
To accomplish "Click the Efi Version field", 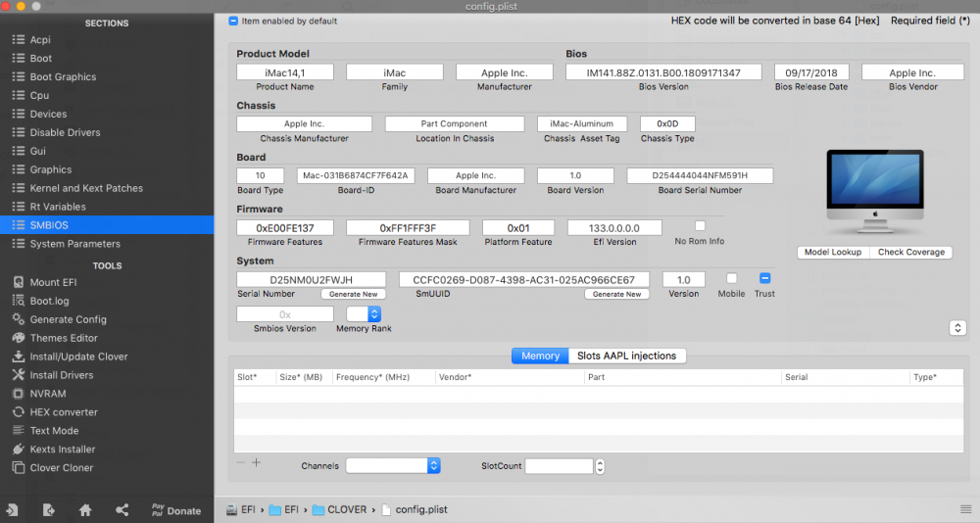I will 614,228.
